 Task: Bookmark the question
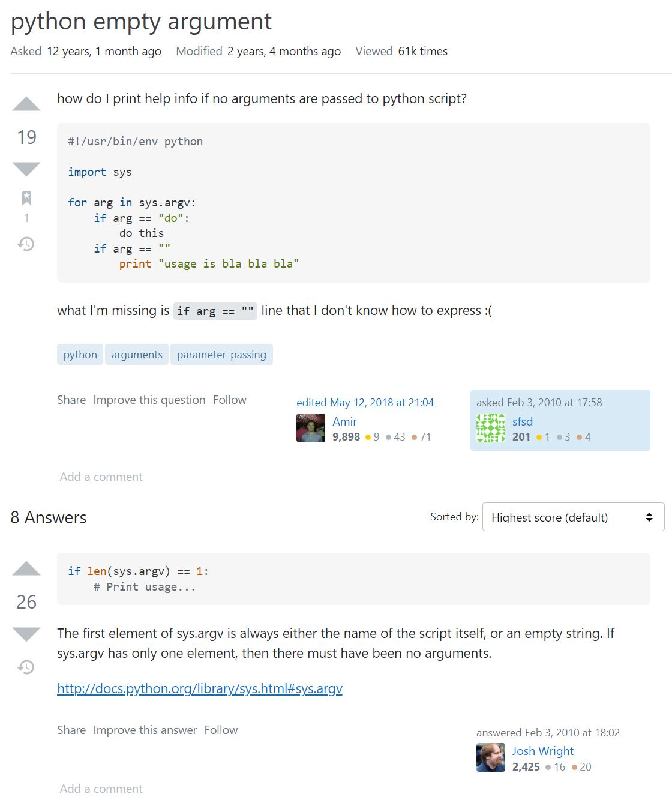(26, 198)
